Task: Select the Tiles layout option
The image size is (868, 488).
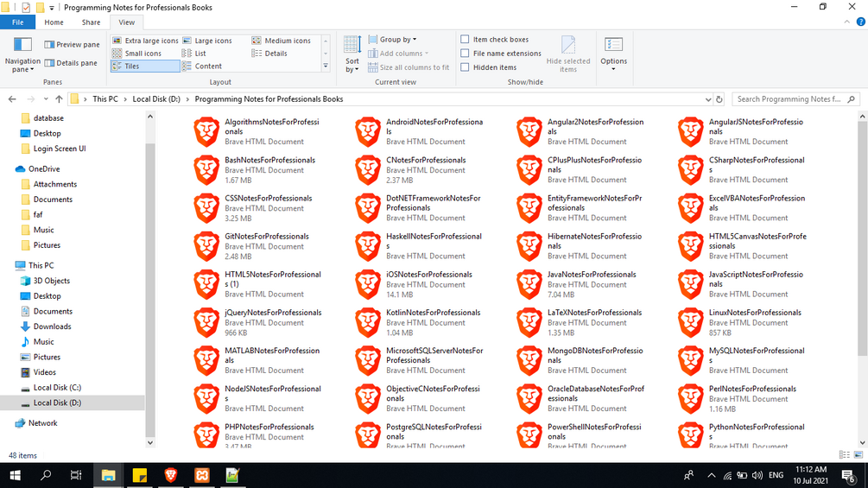Action: tap(145, 66)
